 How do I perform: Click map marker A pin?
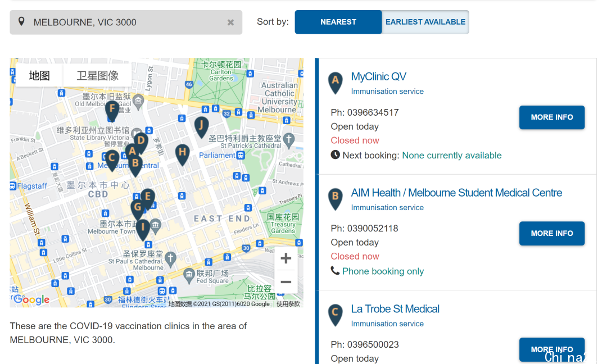coord(132,152)
